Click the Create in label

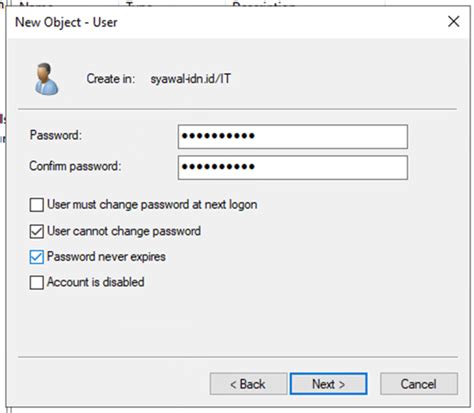tap(111, 79)
